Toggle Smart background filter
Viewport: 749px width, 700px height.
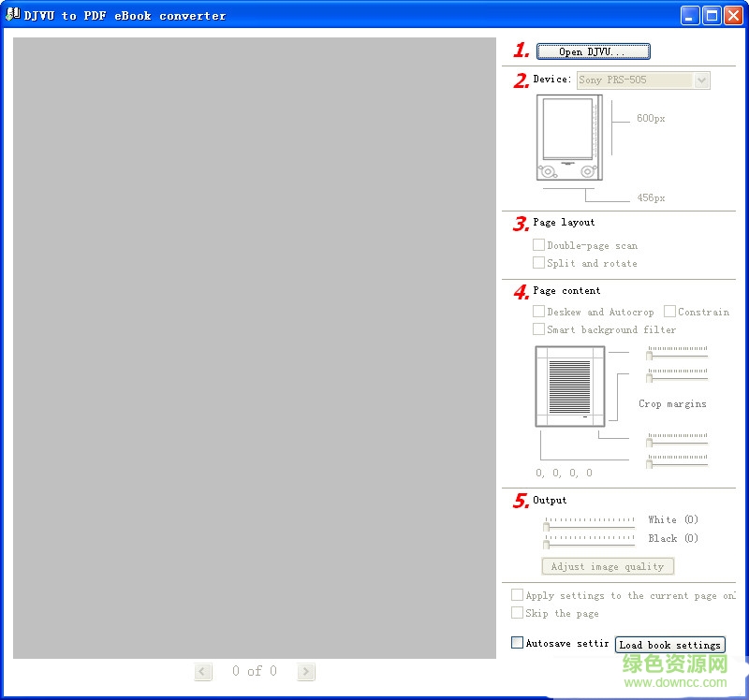(x=539, y=329)
